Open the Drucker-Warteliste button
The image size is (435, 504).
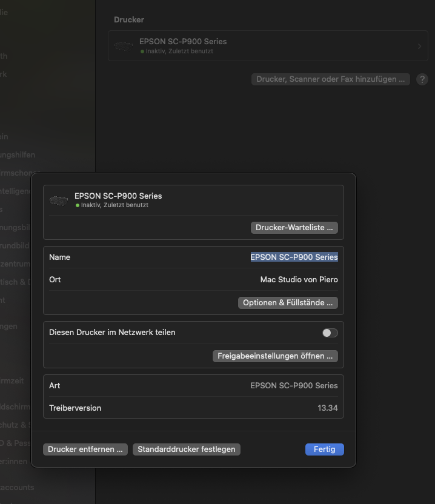click(x=294, y=228)
